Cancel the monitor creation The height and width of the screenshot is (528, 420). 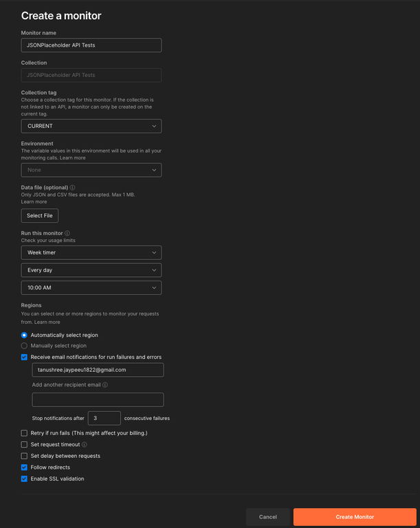pyautogui.click(x=268, y=517)
